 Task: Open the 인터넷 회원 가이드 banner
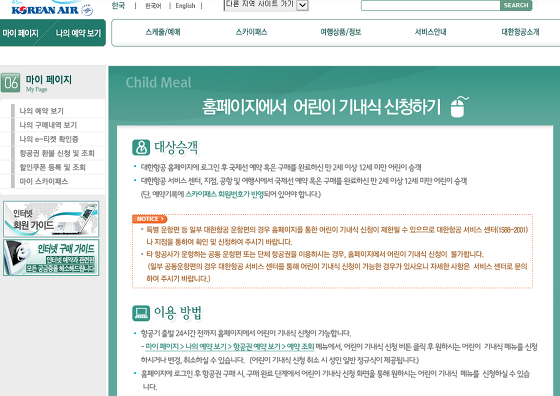pyautogui.click(x=51, y=219)
